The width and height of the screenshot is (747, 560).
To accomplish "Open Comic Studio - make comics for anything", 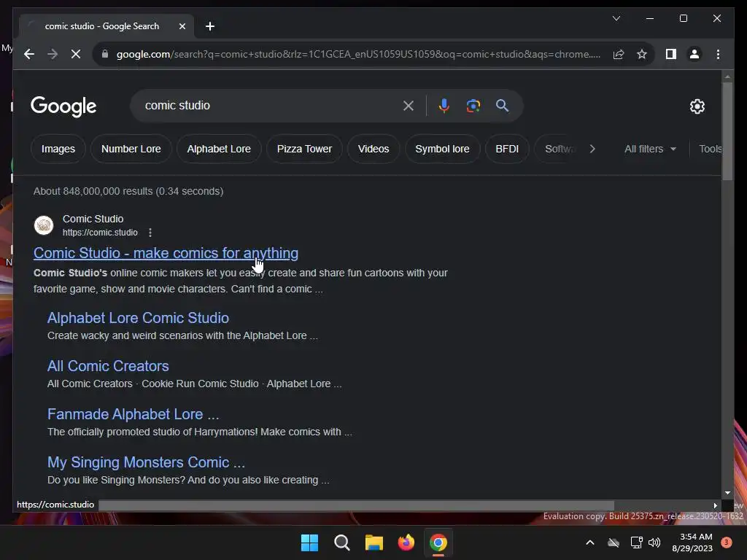I will click(x=166, y=253).
